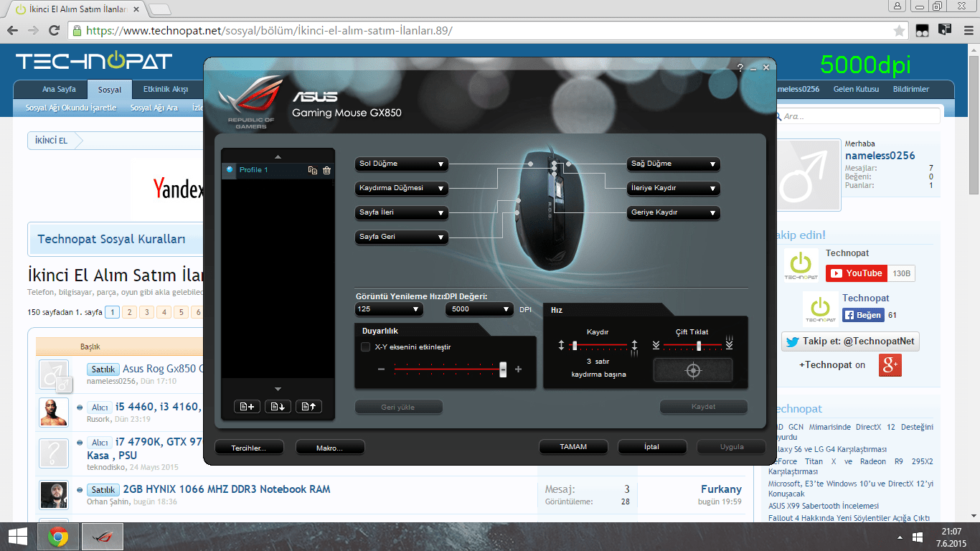Viewport: 980px width, 551px height.
Task: Like Technopat with Facebook Beğen button
Action: (x=863, y=315)
